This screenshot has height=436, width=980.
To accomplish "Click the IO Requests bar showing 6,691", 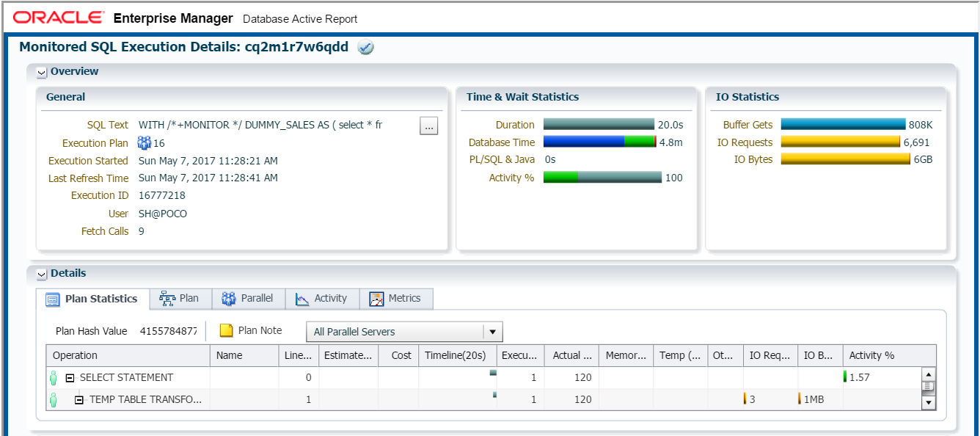I will point(840,142).
